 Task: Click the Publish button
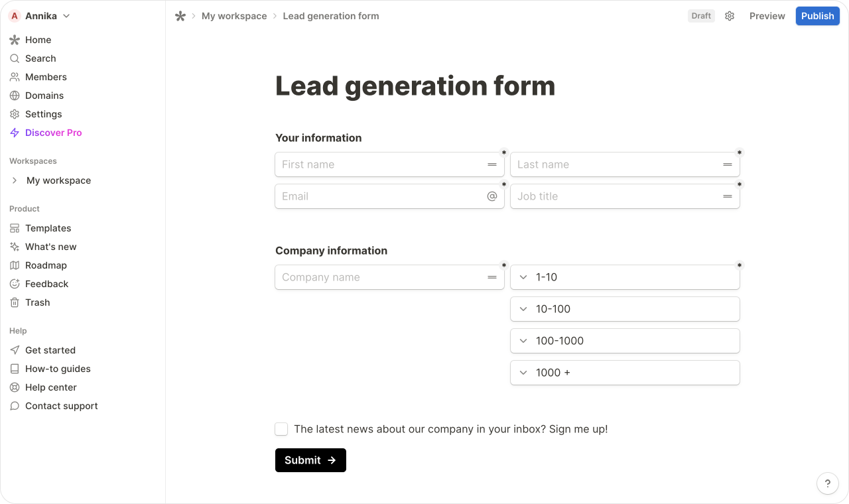(x=817, y=16)
